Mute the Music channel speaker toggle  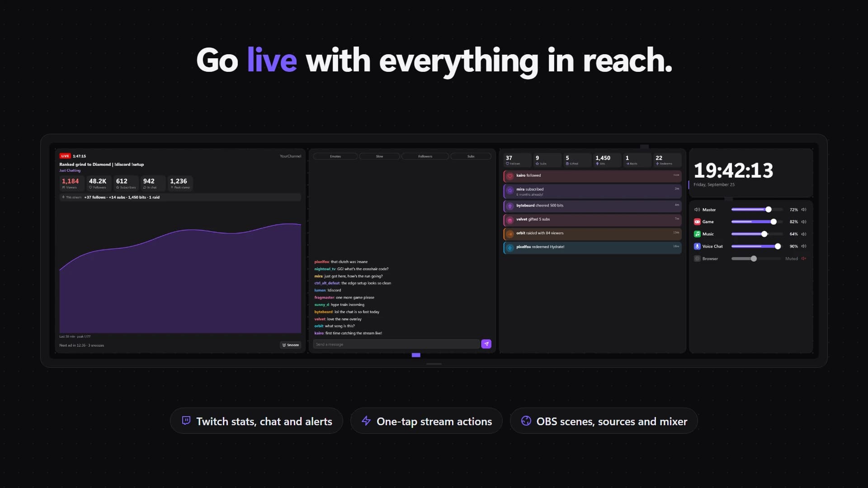pyautogui.click(x=804, y=234)
